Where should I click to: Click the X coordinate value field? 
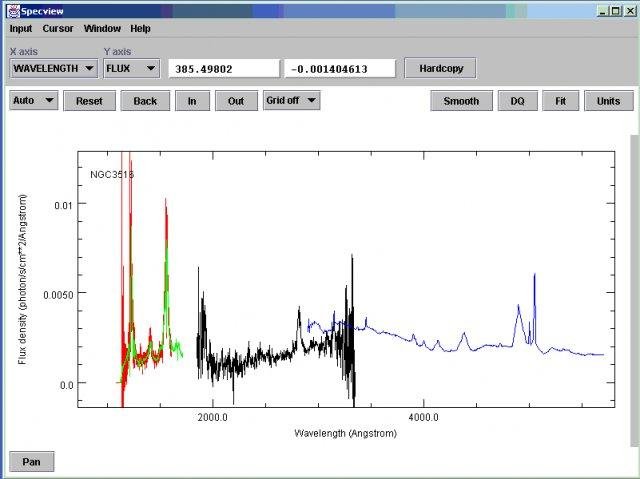224,68
